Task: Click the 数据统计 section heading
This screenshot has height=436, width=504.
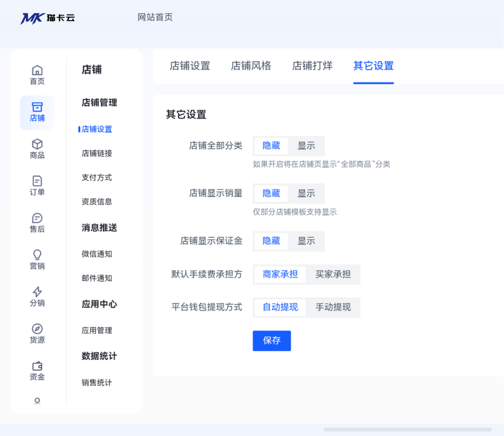Action: (x=99, y=356)
